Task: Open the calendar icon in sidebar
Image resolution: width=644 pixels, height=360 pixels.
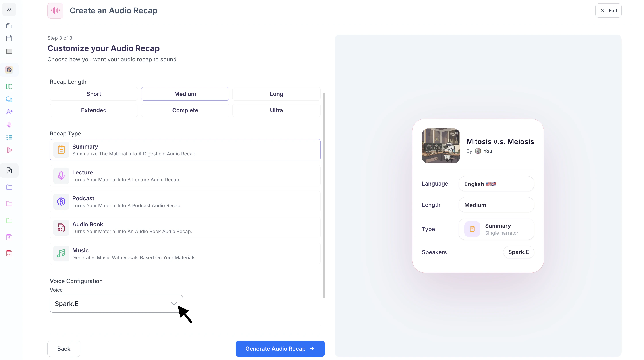Action: (x=9, y=38)
